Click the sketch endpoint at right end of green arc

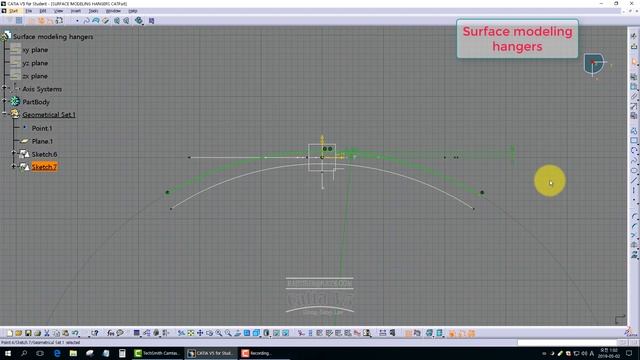tap(482, 192)
